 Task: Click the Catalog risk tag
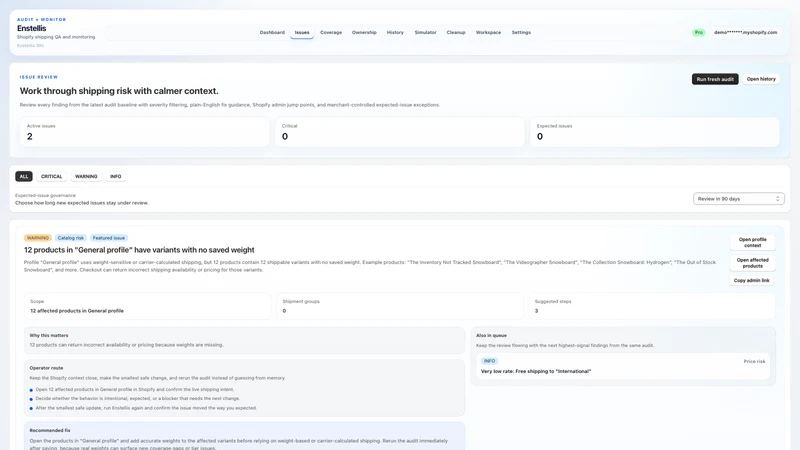click(70, 238)
